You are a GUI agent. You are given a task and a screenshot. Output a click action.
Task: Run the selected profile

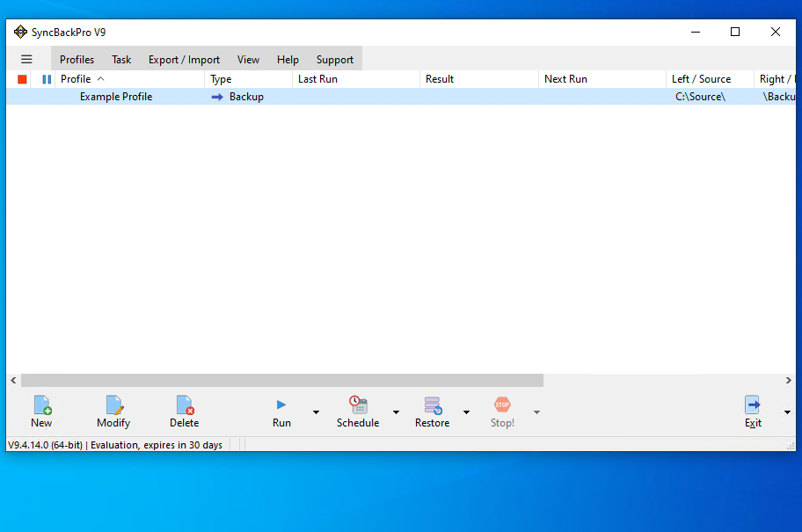[281, 412]
